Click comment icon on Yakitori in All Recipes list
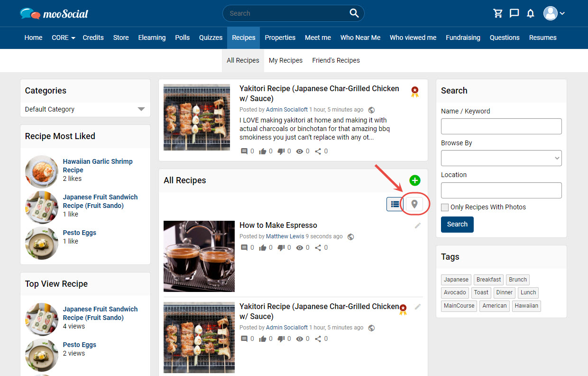This screenshot has height=376, width=588. (x=244, y=339)
